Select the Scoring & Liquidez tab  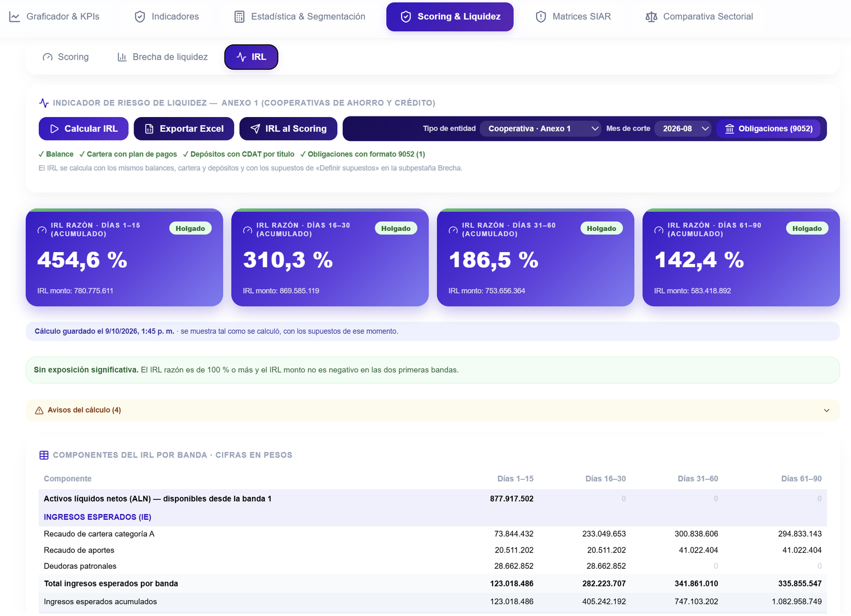450,16
